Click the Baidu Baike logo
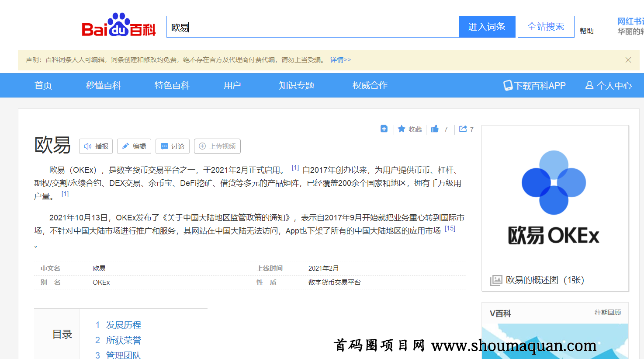The height and width of the screenshot is (359, 644). (118, 24)
